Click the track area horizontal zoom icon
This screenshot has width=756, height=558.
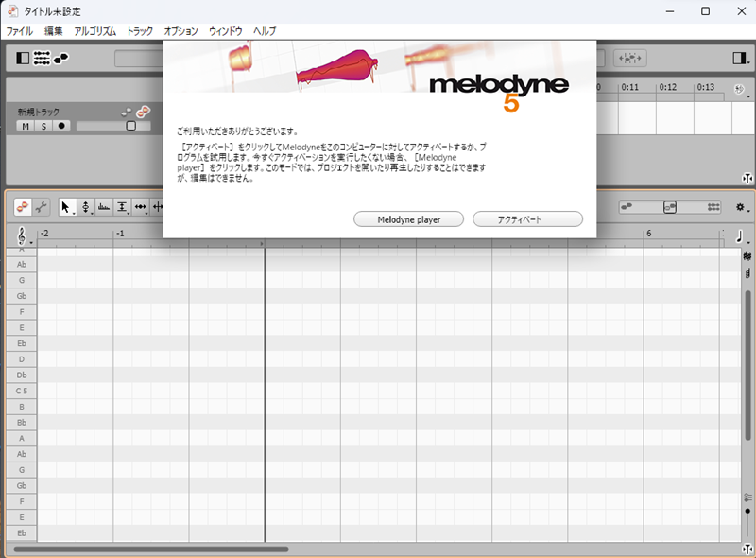(x=747, y=179)
